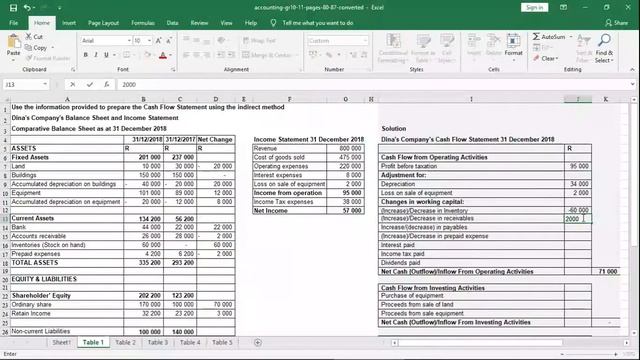Toggle Italic formatting
This screenshot has height=360, width=640.
click(96, 55)
